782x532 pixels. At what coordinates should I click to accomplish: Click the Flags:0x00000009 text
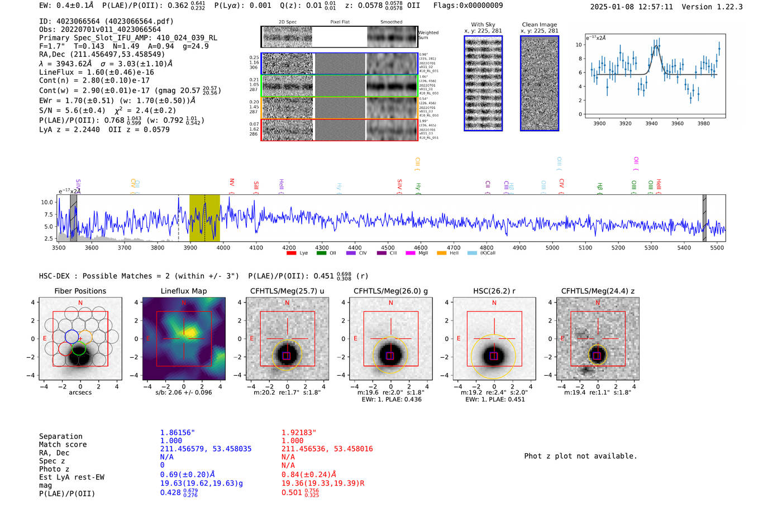click(x=468, y=6)
